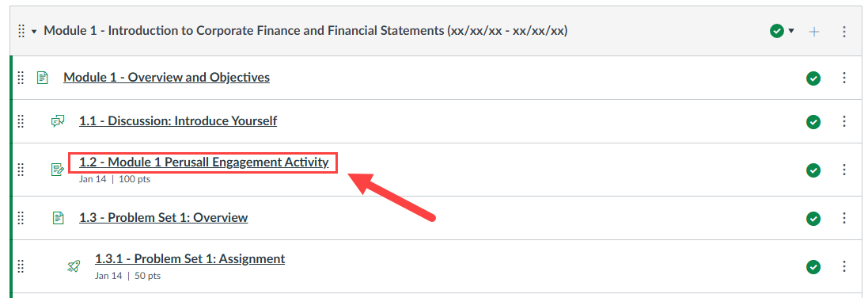Image resolution: width=868 pixels, height=298 pixels.
Task: Open the options menu for the 1.1 Discussion row
Action: (x=844, y=121)
